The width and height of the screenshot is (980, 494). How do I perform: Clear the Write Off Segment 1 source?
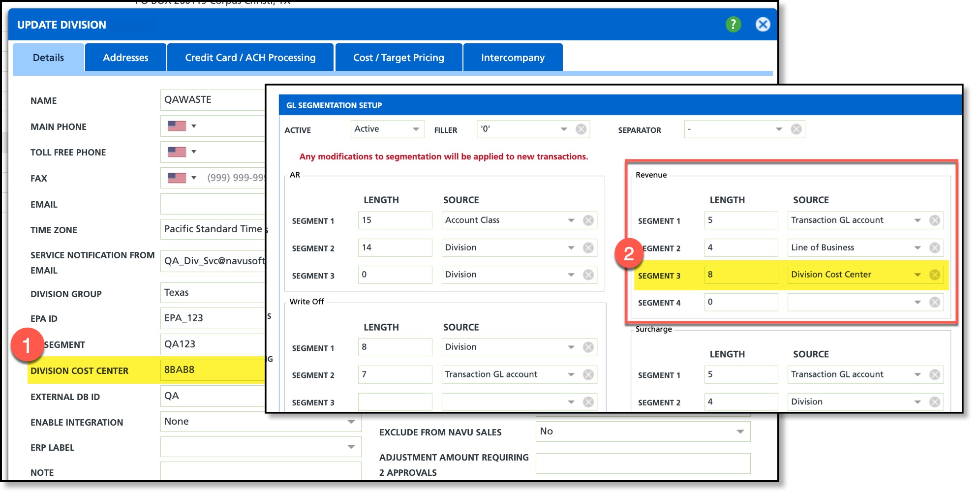[x=588, y=347]
